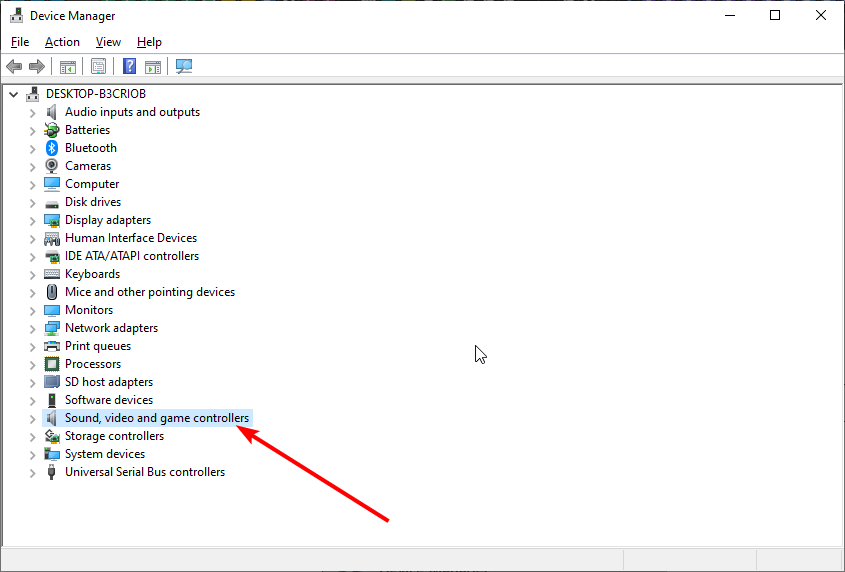Screen dimensions: 845x572
Task: Expand the Display adapters chevron
Action: 32,220
